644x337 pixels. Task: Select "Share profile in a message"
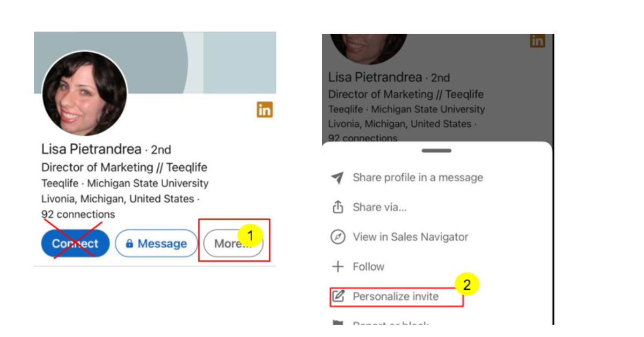click(418, 178)
